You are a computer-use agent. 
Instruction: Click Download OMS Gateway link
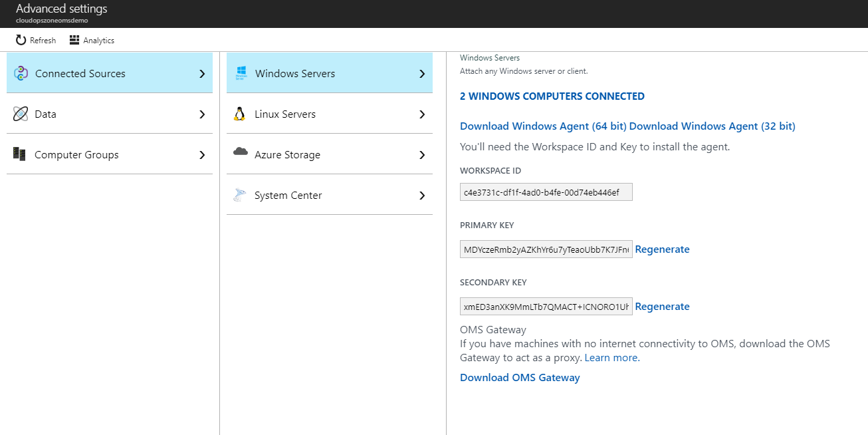point(520,378)
